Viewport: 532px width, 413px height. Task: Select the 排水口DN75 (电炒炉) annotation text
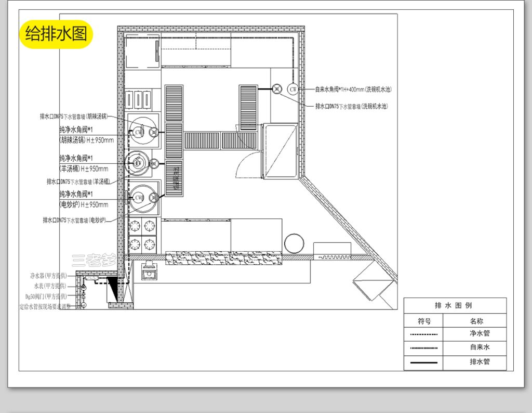click(x=74, y=221)
